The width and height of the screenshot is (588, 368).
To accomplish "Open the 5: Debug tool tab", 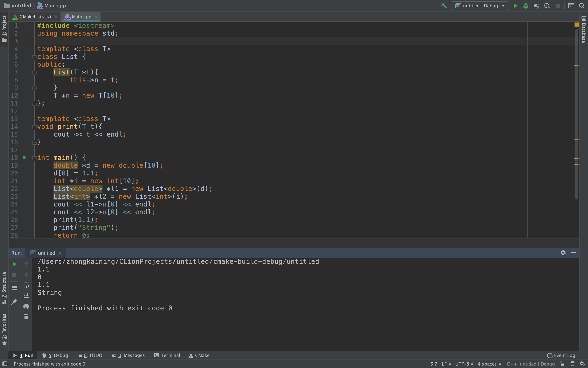I will 55,355.
